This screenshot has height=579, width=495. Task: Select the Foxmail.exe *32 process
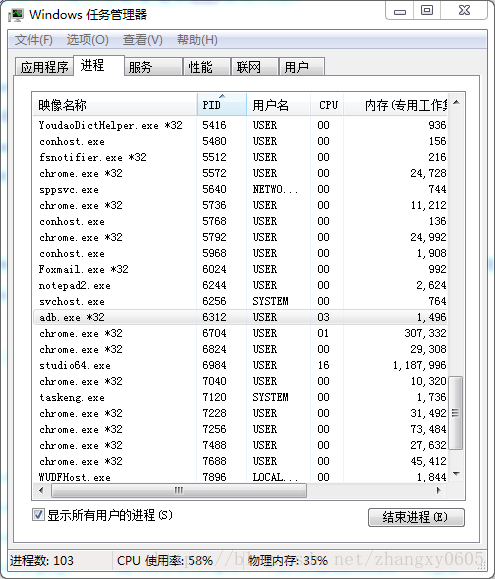pyautogui.click(x=240, y=269)
